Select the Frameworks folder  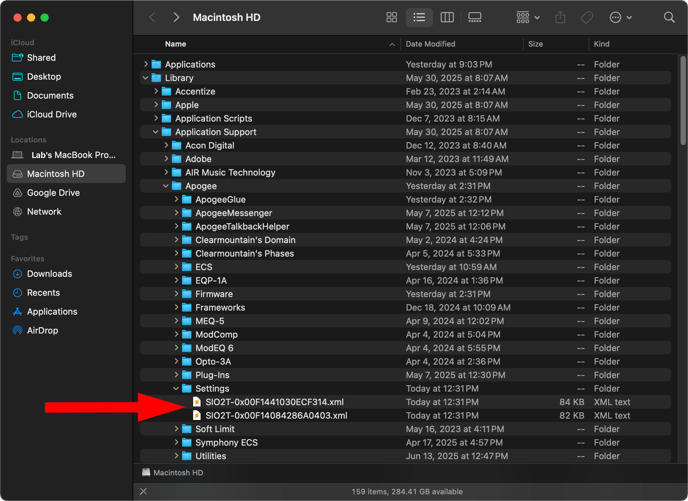click(x=405, y=308)
